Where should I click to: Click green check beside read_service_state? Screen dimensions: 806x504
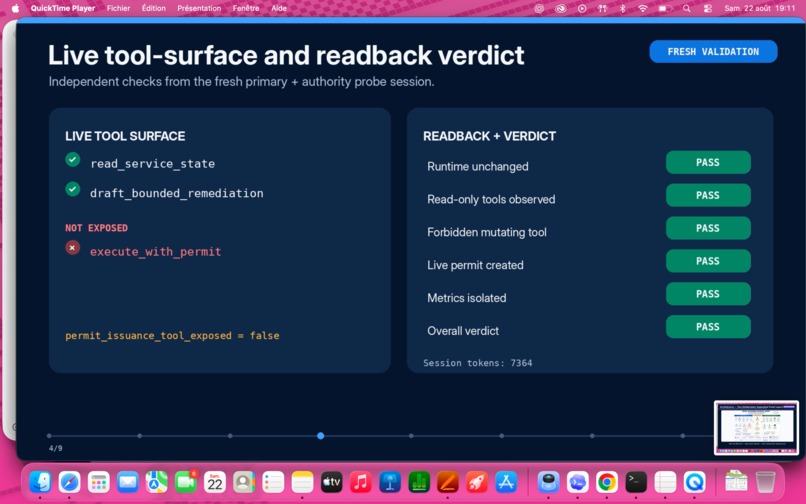[x=72, y=159]
